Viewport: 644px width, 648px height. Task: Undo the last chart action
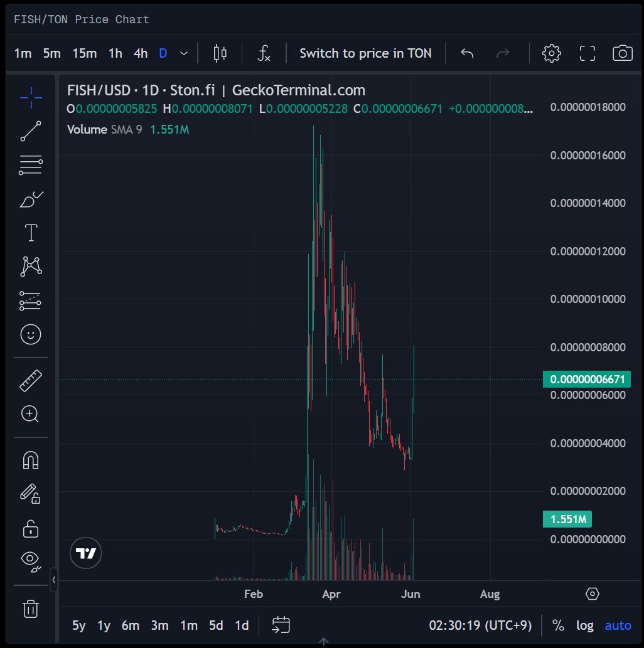click(x=467, y=53)
